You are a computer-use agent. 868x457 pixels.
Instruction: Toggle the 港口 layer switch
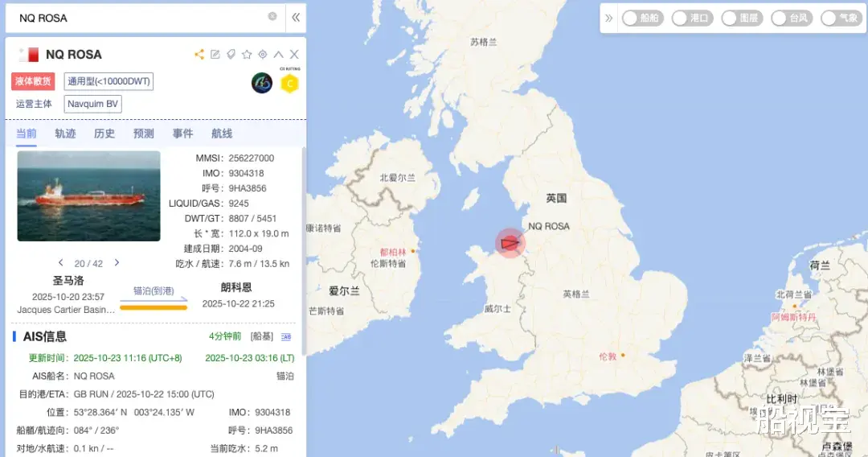pyautogui.click(x=692, y=19)
